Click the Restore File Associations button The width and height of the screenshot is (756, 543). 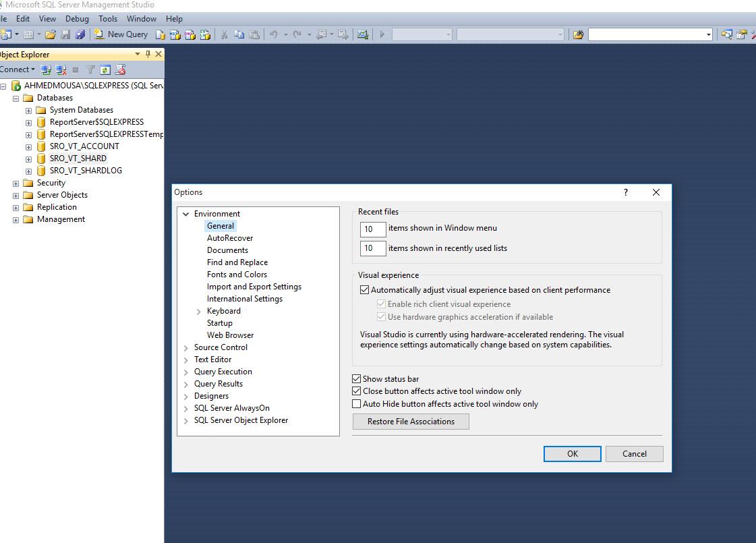[411, 422]
